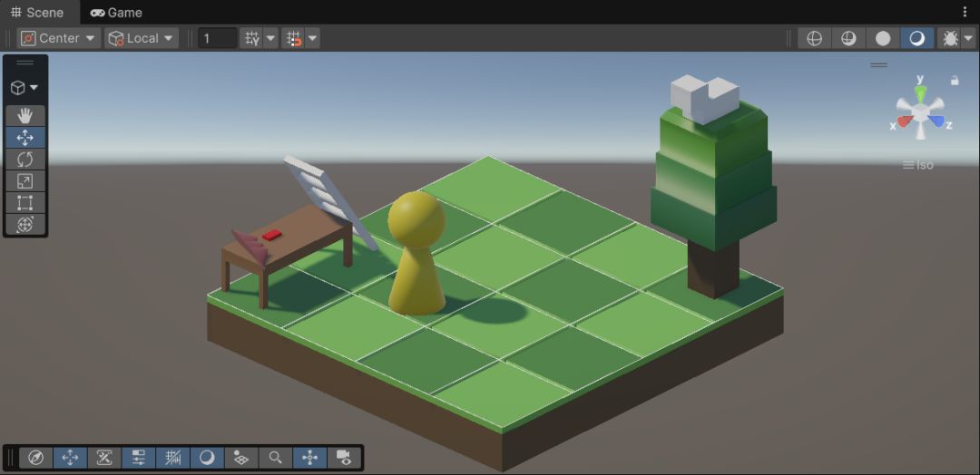Open the debug draw mode dropdown arrow
Screen dimensions: 980x475
(x=968, y=38)
